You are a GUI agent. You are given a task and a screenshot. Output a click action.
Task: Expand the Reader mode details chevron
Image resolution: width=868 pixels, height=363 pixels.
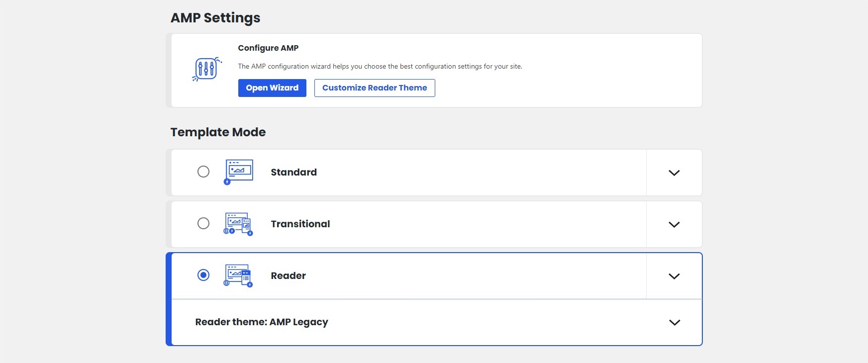(x=674, y=276)
